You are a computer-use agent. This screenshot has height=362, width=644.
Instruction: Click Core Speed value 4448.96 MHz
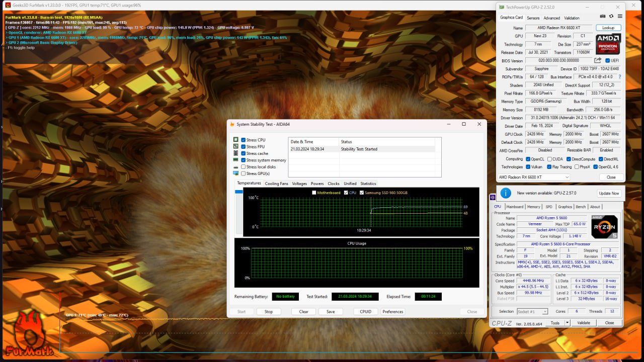[x=533, y=281]
